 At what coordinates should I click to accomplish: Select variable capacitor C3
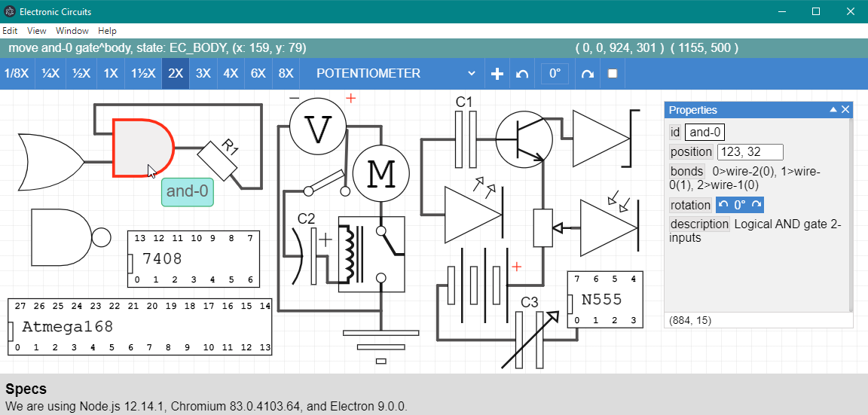click(x=530, y=339)
